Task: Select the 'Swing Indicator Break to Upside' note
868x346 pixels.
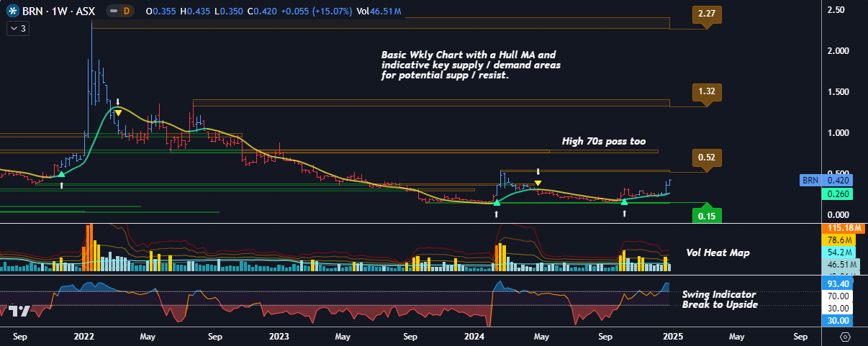Action: (719, 299)
